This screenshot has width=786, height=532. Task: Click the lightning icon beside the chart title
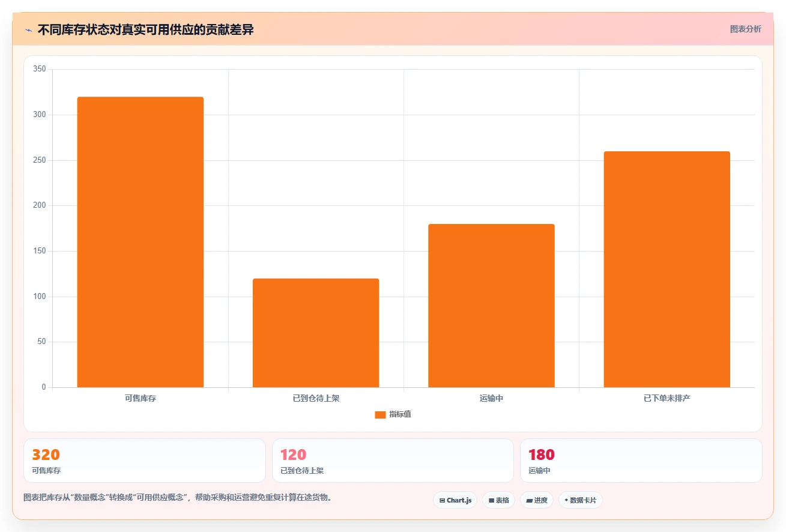point(28,30)
